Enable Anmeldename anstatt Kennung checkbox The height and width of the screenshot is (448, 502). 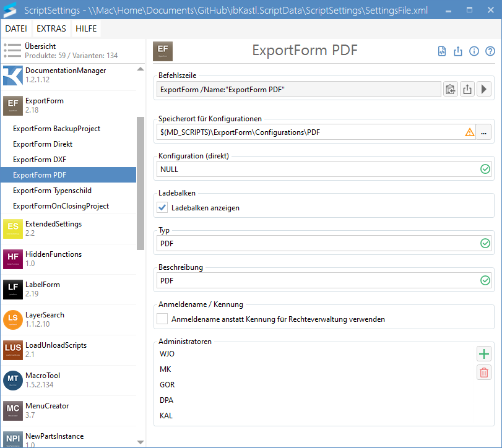pyautogui.click(x=163, y=319)
